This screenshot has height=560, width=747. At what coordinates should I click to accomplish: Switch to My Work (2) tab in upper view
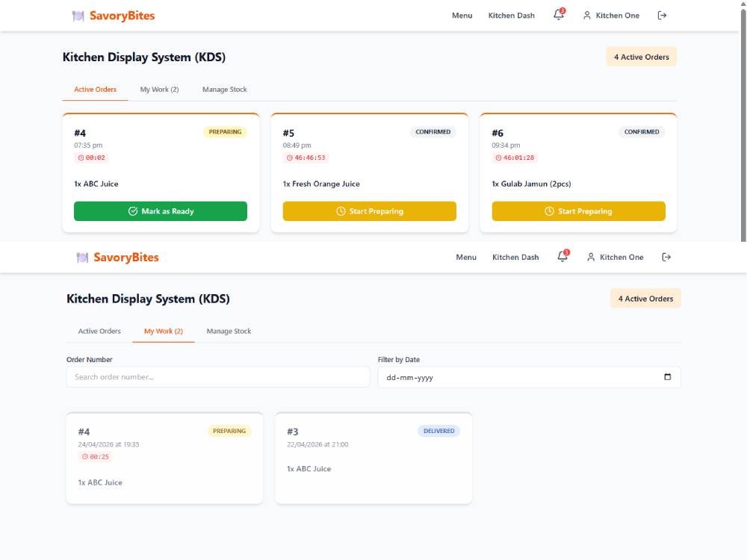pyautogui.click(x=159, y=89)
